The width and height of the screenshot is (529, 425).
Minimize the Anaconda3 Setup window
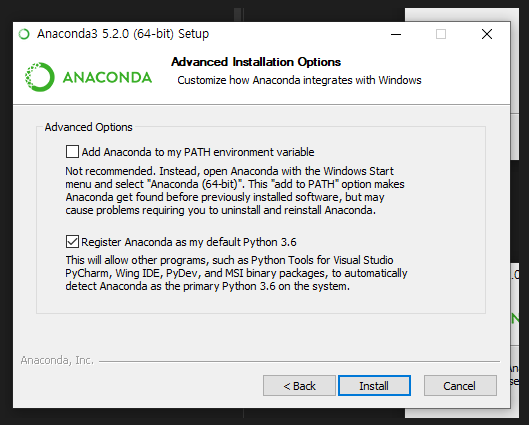pos(396,34)
